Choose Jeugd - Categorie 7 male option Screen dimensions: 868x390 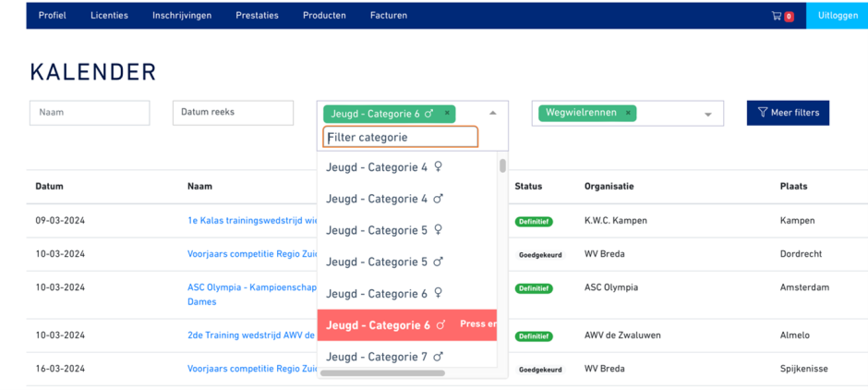(x=384, y=357)
